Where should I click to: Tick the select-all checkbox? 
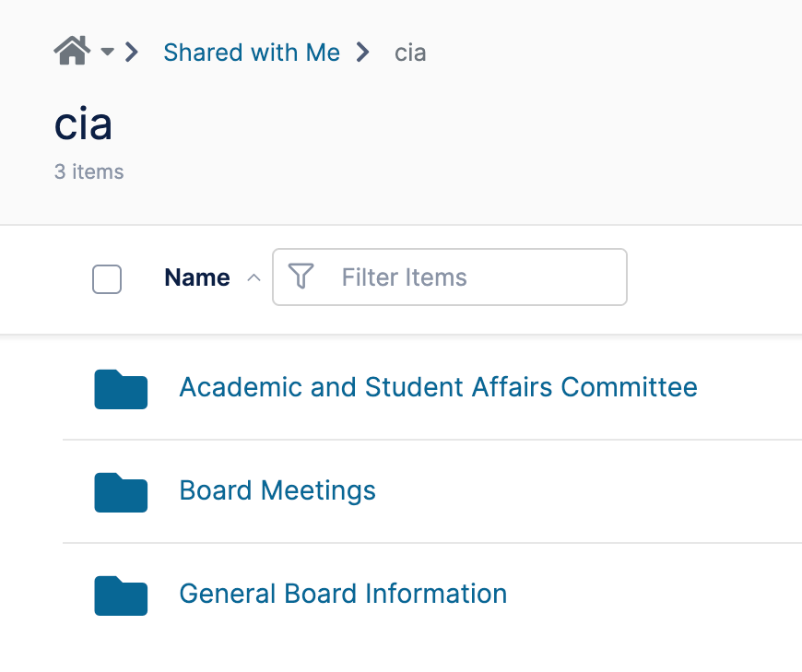click(107, 279)
